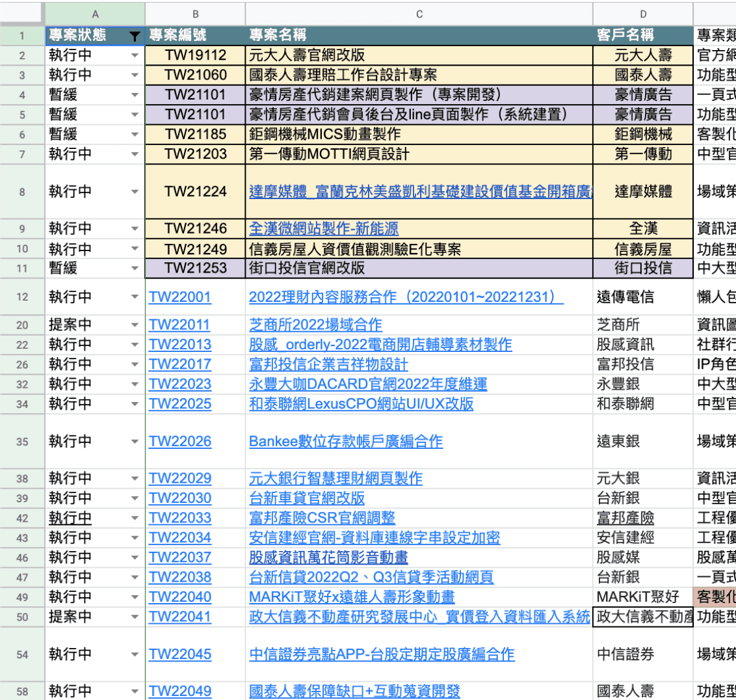Open the 全漢微網站製作-新能源 link

(x=323, y=229)
